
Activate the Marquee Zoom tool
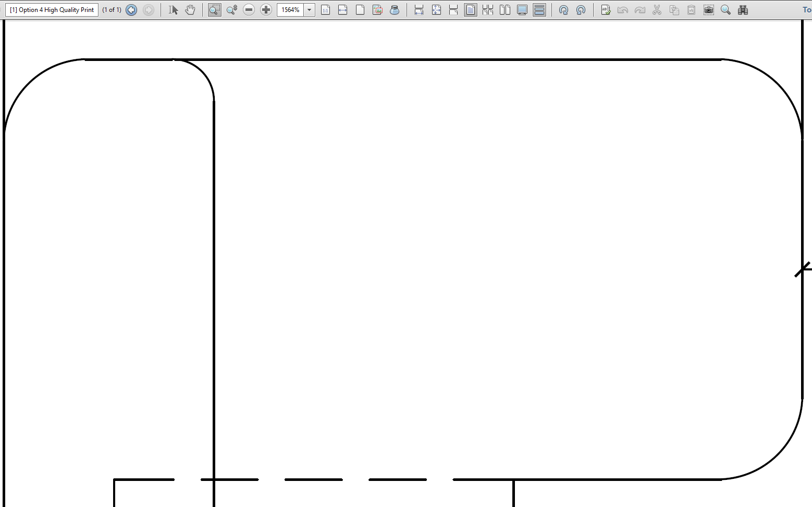point(214,9)
